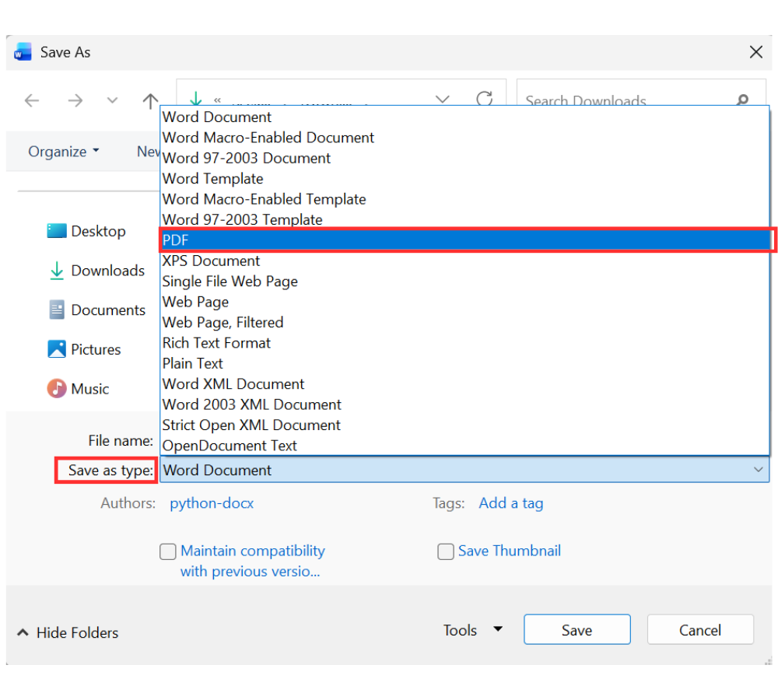Viewport: 778px width, 700px height.
Task: Select Word 97-2003 Document type
Action: click(x=464, y=158)
